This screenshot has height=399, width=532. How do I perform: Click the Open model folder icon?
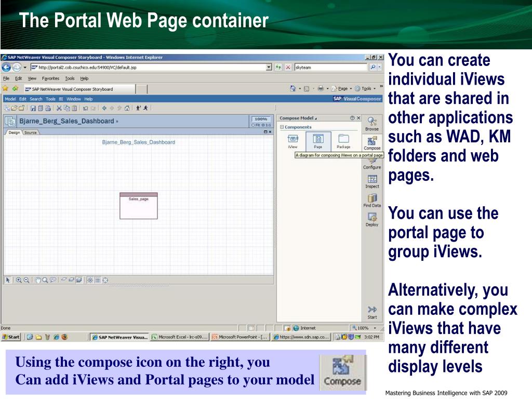14,108
